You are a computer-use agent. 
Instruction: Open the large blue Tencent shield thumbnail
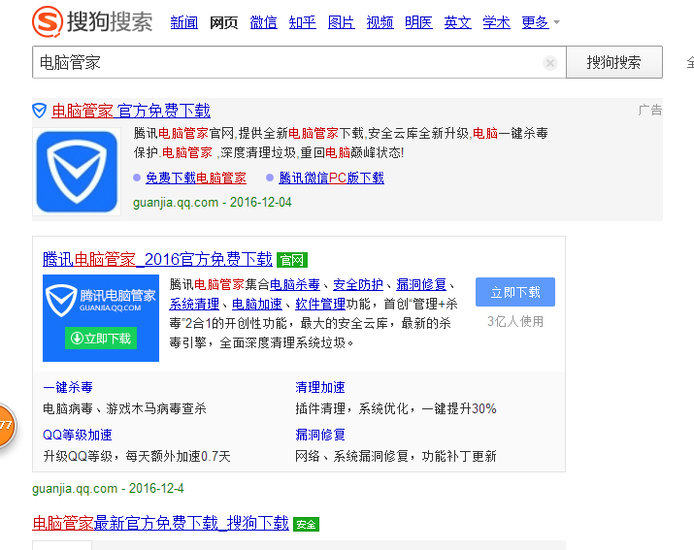click(x=77, y=172)
